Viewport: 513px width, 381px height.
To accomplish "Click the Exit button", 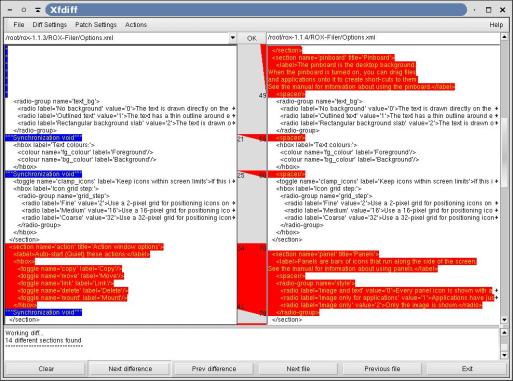I will 467,369.
